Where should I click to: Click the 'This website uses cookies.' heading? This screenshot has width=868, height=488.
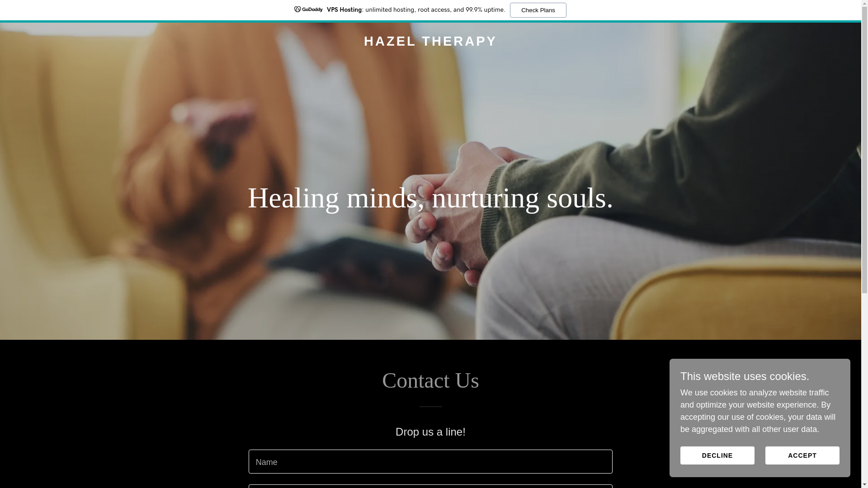click(745, 376)
